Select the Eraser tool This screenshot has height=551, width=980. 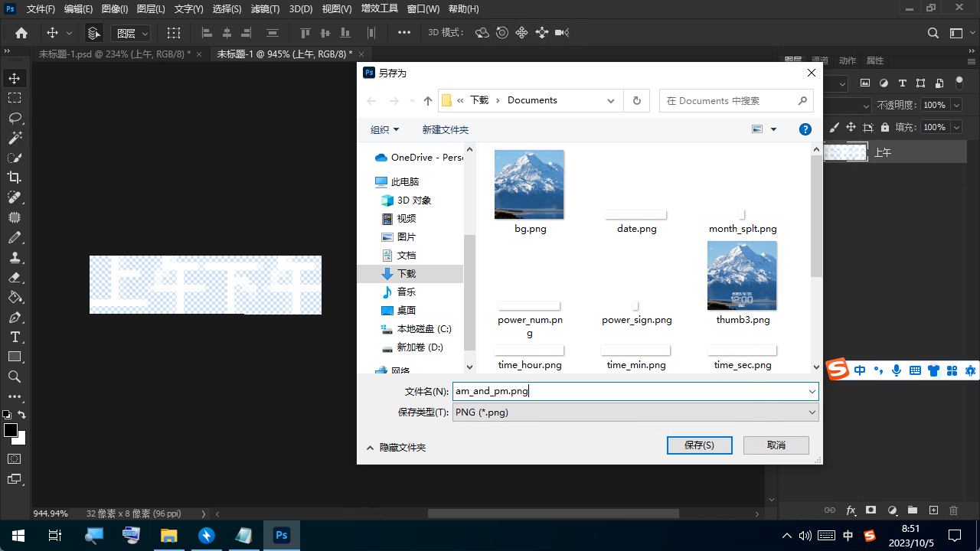(15, 277)
